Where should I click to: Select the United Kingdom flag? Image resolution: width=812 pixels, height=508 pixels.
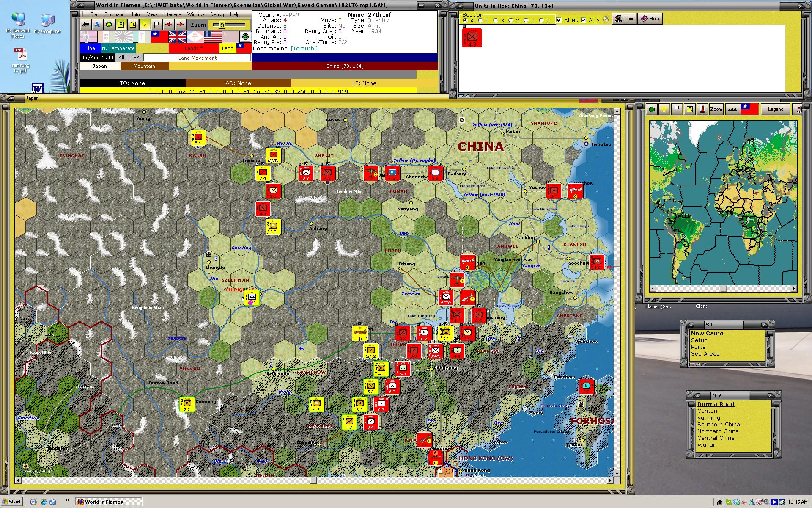click(177, 37)
